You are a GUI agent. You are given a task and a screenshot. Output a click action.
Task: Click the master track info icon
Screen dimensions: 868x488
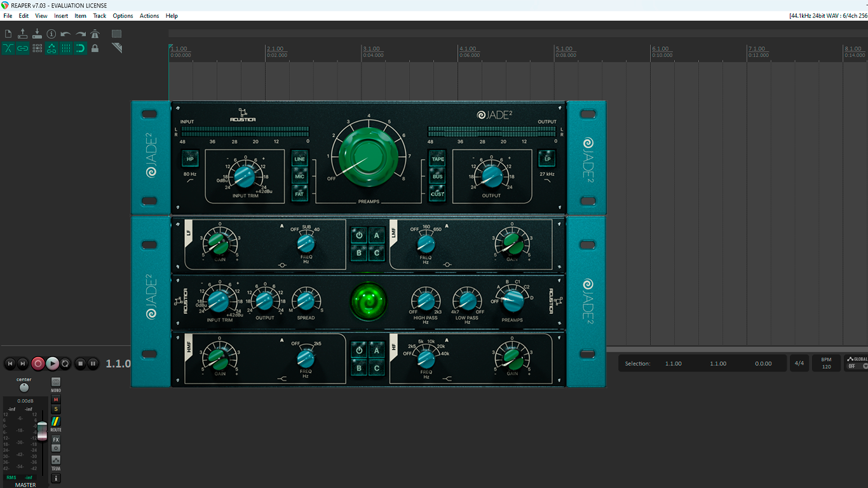click(56, 478)
